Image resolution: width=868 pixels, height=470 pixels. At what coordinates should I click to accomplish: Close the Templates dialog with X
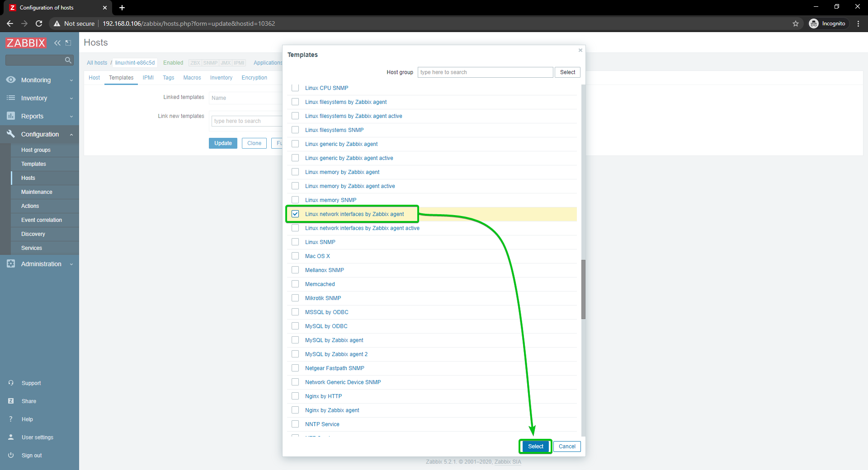coord(580,50)
